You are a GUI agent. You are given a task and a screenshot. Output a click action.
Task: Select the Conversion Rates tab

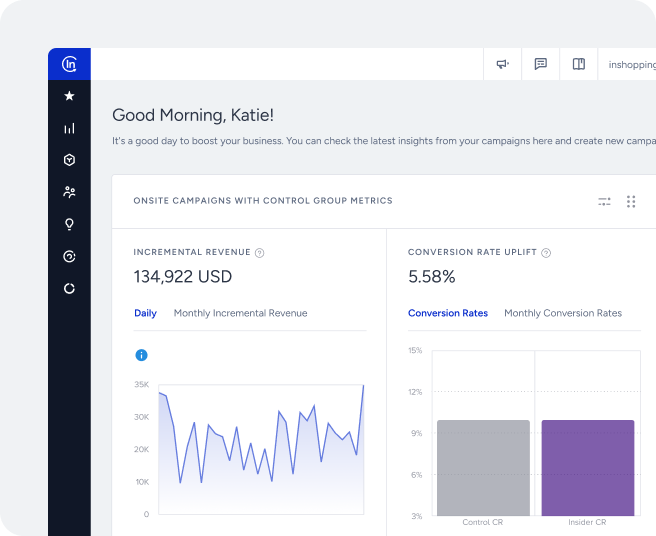click(448, 313)
